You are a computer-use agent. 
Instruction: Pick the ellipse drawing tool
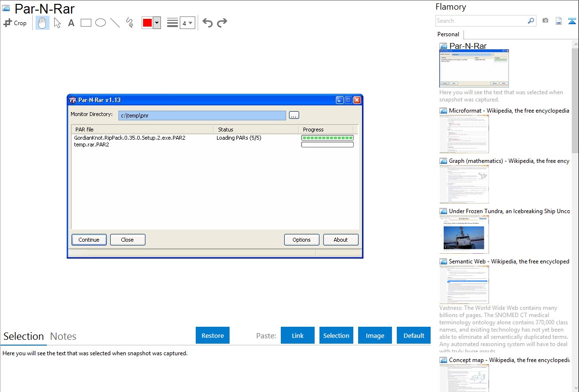101,23
